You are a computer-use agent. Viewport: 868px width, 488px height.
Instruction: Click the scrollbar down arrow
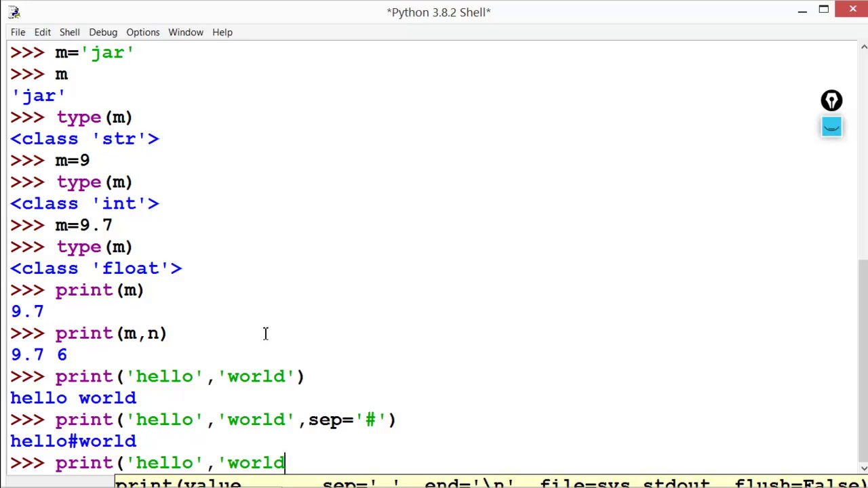(863, 468)
